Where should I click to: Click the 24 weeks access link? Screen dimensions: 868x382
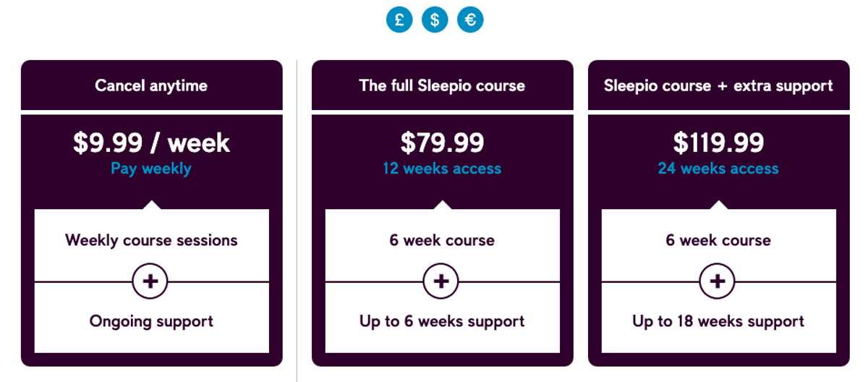click(x=718, y=169)
